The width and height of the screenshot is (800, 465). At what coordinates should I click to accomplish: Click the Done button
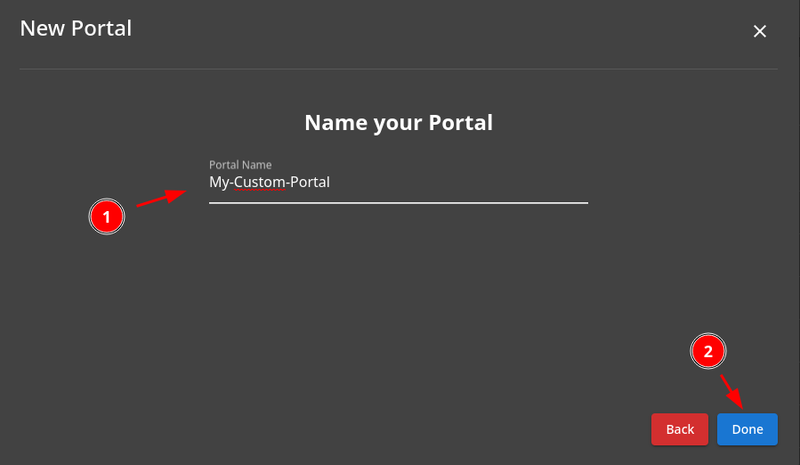pos(747,429)
